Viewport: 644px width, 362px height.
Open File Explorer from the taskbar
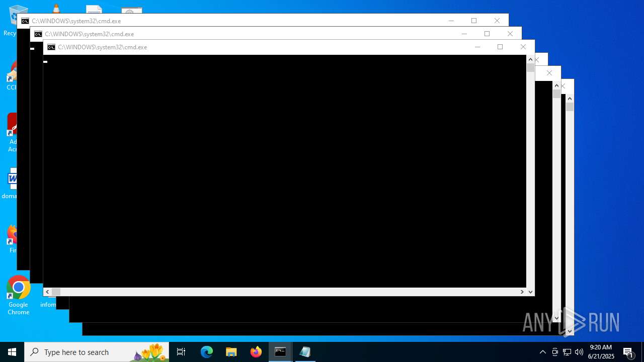(x=231, y=352)
